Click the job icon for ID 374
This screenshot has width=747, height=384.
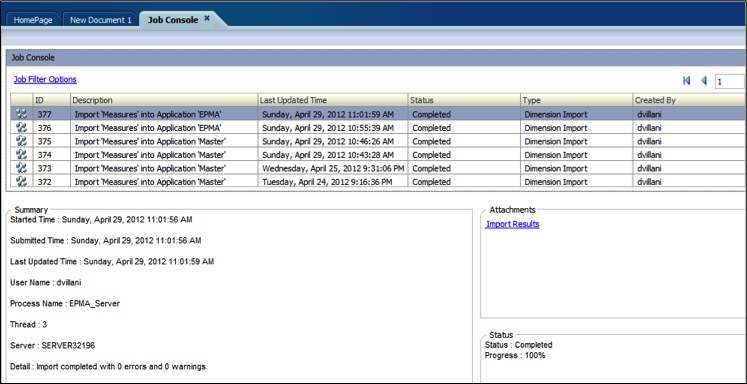(21, 154)
